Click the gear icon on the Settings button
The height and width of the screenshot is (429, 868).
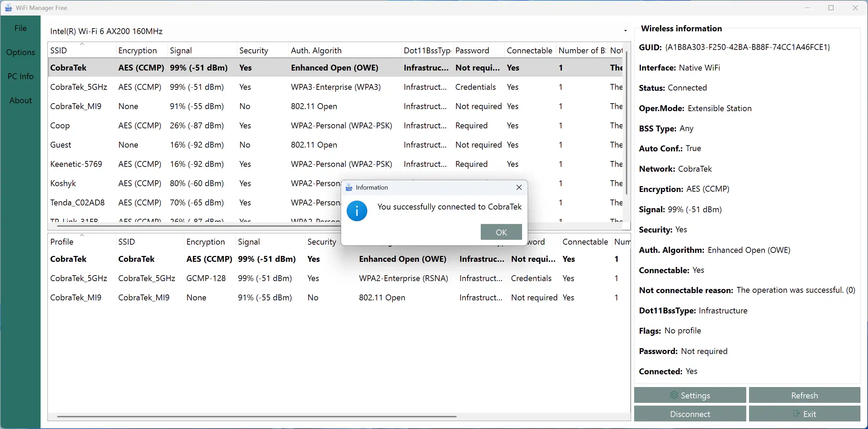[x=674, y=395]
